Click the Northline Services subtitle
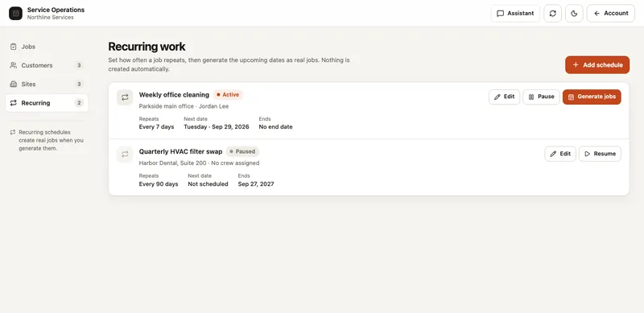 point(51,17)
